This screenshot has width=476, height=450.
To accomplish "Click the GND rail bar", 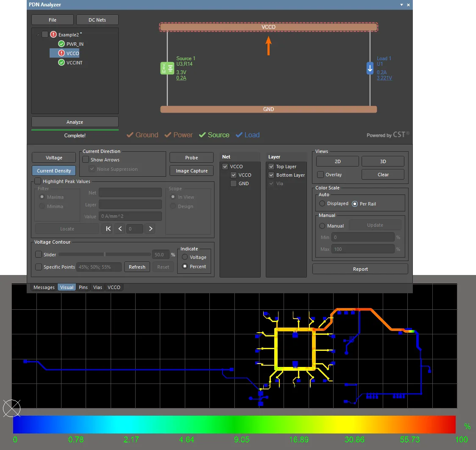I will (268, 109).
